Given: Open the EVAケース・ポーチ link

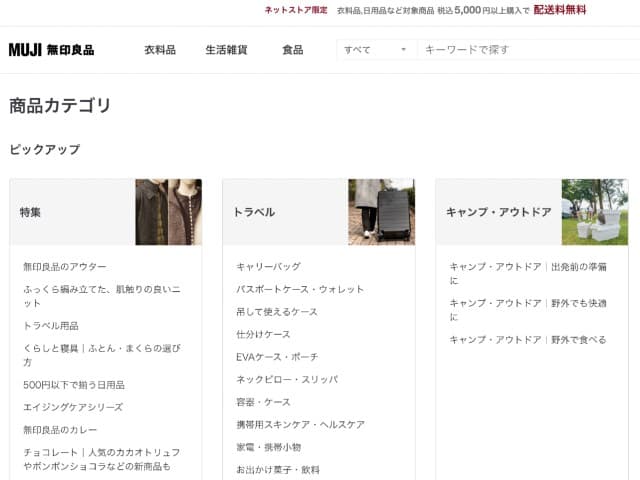Looking at the screenshot, I should pos(277,357).
